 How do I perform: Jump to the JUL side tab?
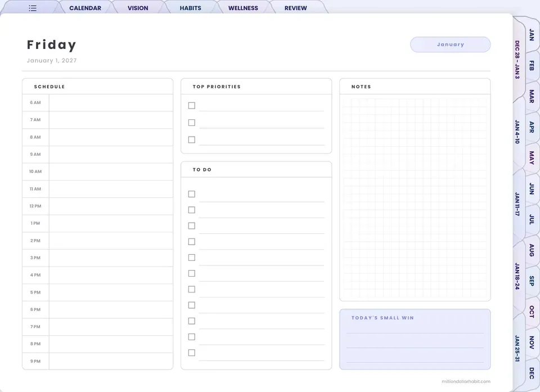(532, 219)
